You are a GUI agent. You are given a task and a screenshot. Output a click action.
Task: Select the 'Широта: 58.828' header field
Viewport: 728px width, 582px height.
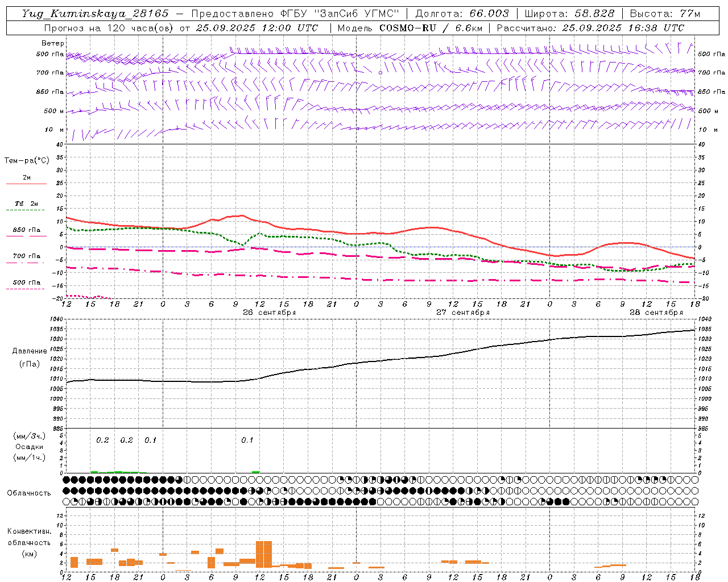tap(569, 14)
